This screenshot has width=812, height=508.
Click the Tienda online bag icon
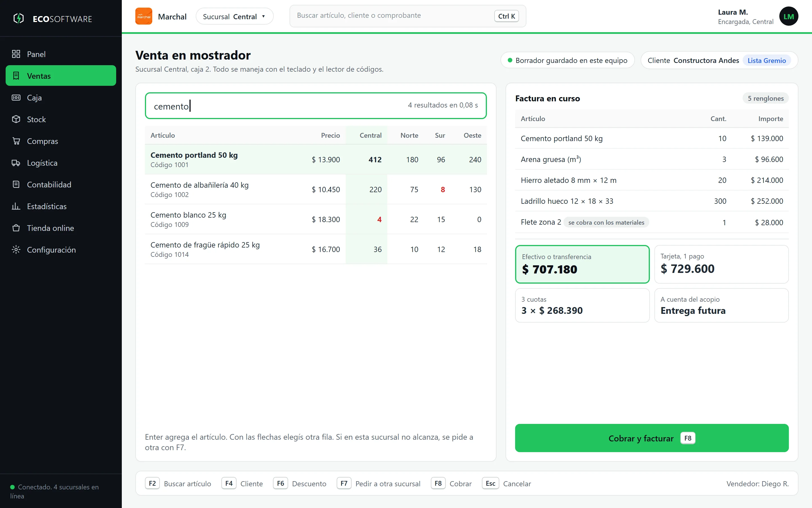pyautogui.click(x=16, y=228)
